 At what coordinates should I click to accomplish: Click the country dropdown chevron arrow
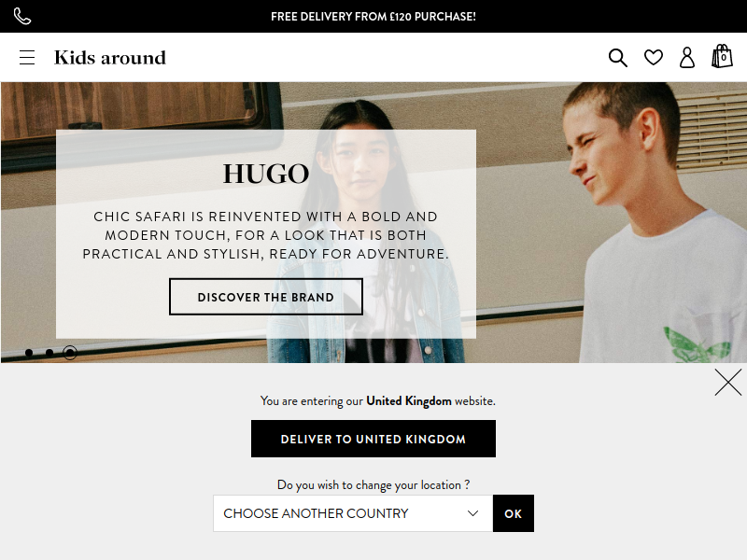click(472, 513)
